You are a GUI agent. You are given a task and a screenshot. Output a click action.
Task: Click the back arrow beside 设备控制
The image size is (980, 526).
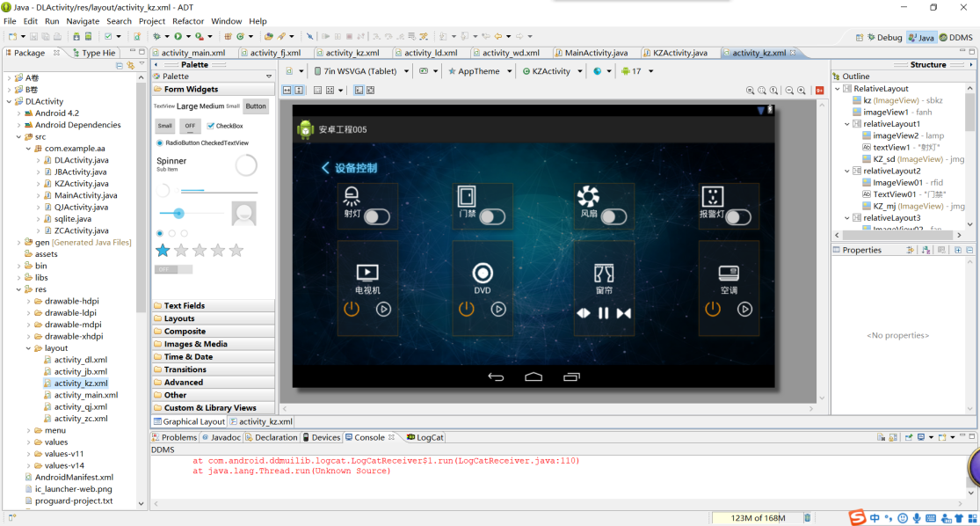[325, 168]
